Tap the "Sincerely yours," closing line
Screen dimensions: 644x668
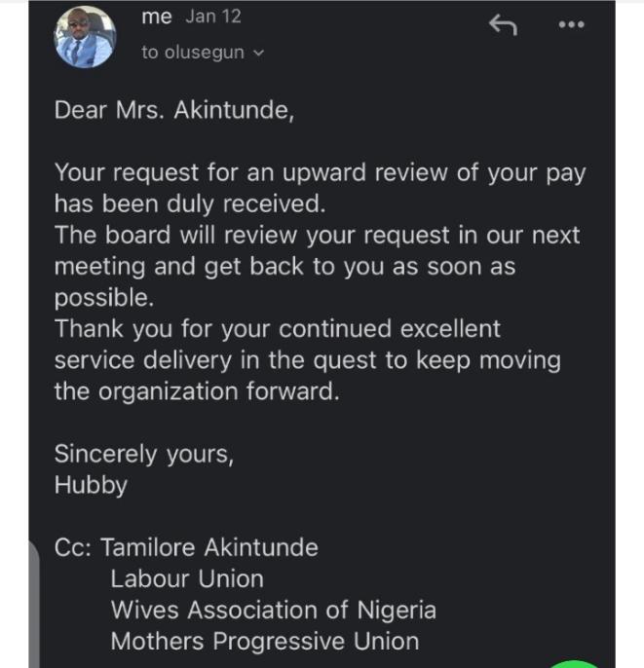pyautogui.click(x=143, y=454)
